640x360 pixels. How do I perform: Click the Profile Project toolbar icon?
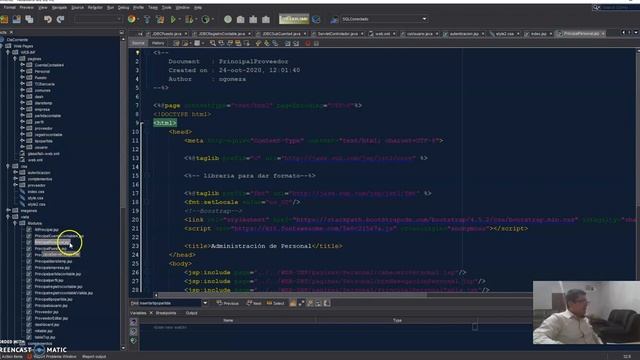click(x=206, y=19)
